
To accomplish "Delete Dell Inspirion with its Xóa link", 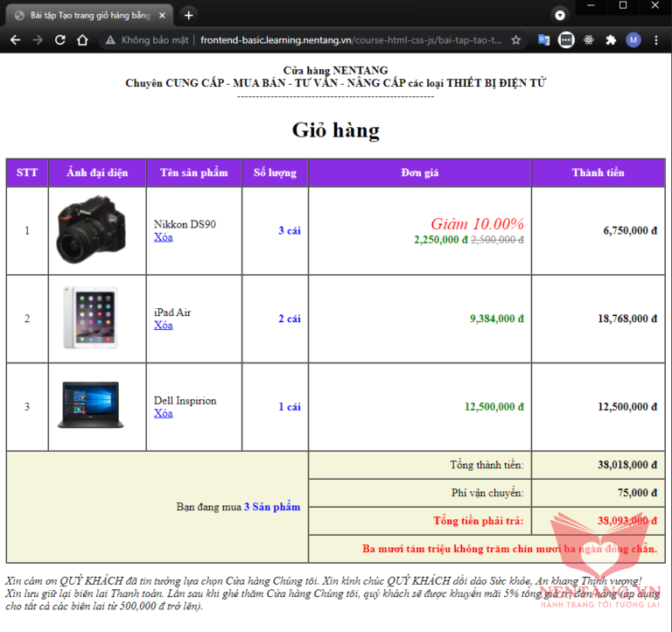I will point(164,413).
